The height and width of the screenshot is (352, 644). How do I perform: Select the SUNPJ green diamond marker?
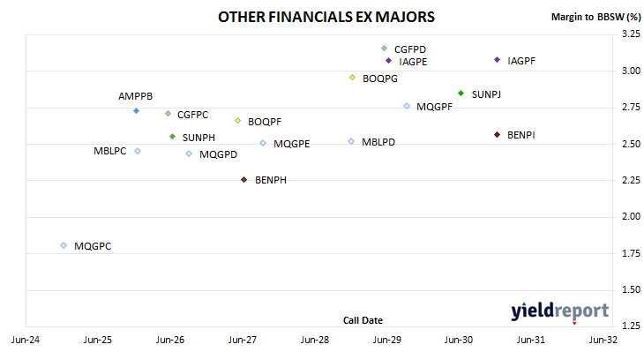[461, 94]
